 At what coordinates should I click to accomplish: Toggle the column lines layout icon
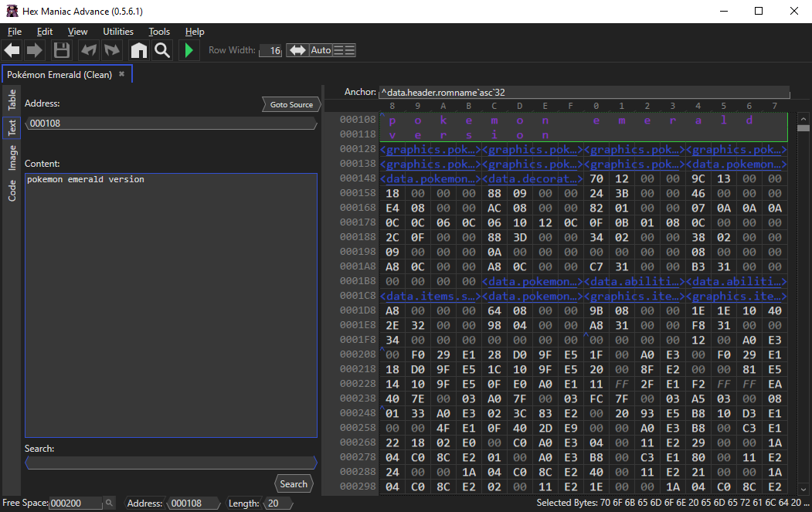(x=344, y=50)
